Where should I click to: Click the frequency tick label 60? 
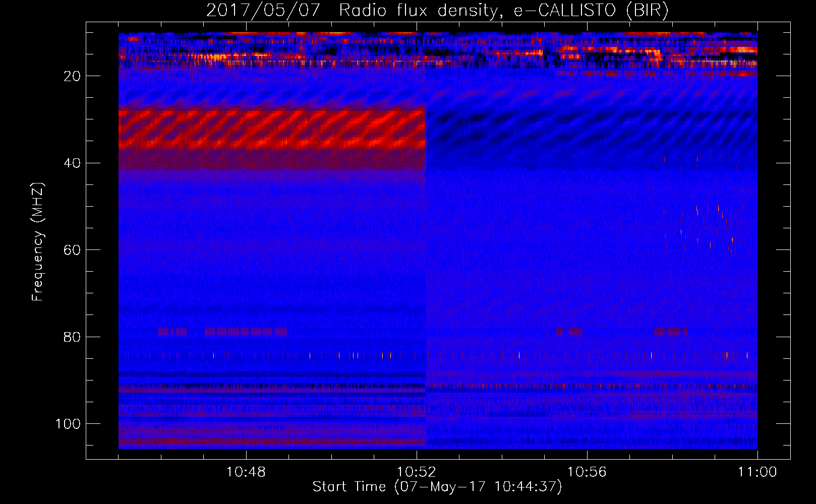(x=72, y=250)
